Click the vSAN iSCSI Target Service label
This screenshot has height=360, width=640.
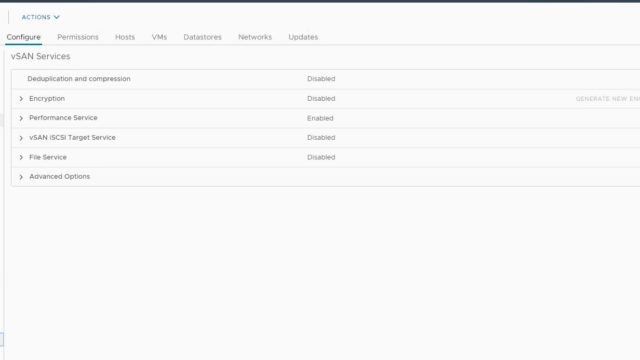(72, 138)
